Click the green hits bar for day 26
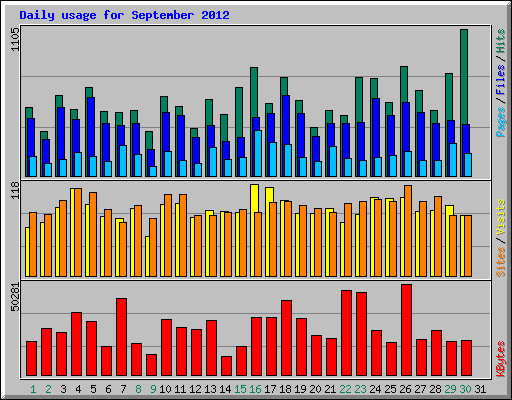Viewport: 512px width, 400px height. 404,84
